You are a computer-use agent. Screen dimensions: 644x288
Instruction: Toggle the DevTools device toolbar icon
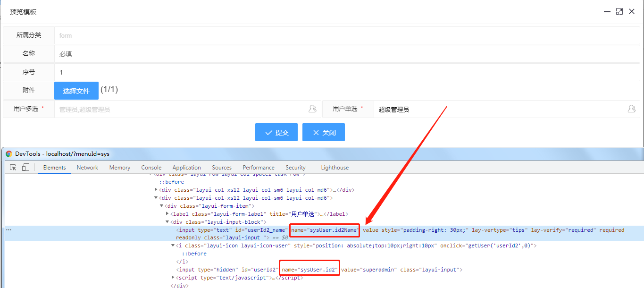[25, 167]
